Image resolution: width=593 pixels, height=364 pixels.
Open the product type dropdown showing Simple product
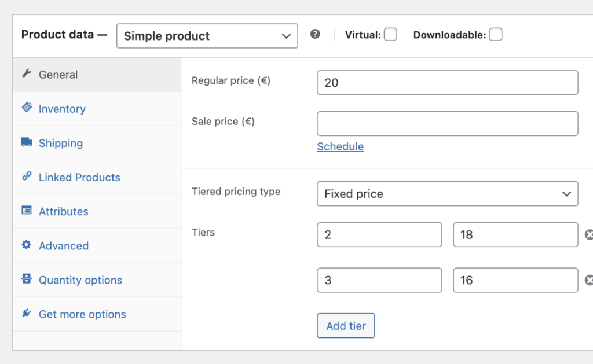pos(207,36)
